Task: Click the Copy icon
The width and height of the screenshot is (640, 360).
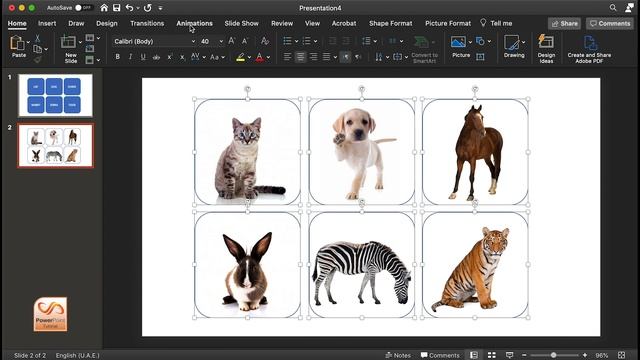Action: coord(38,49)
